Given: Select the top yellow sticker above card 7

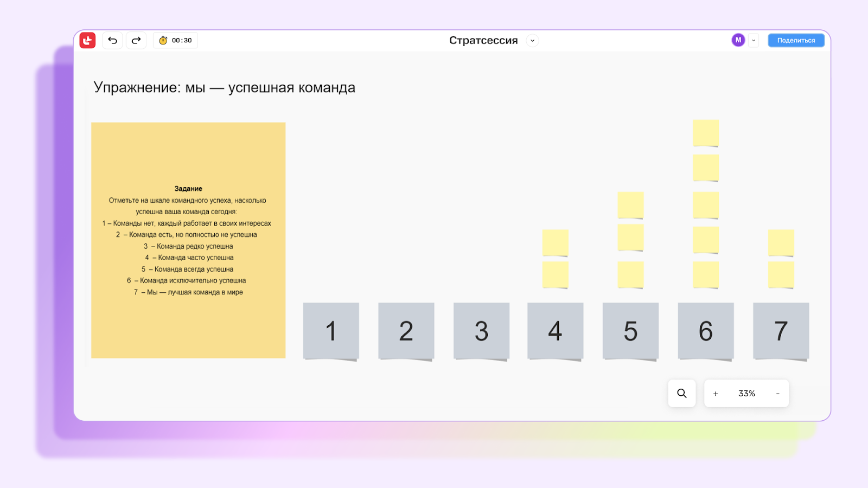Looking at the screenshot, I should tap(781, 243).
